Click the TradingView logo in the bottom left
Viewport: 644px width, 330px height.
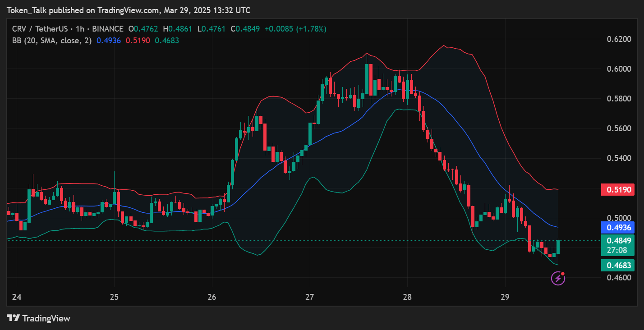pos(39,318)
